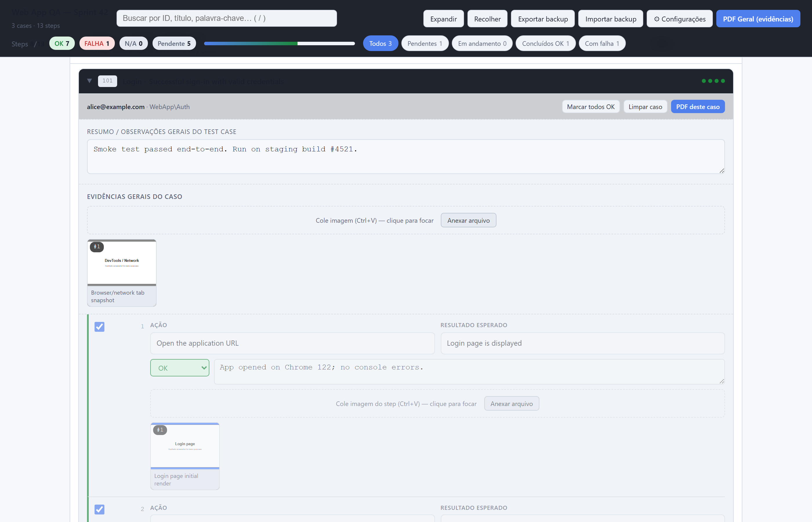812x522 pixels.
Task: Edit the Login page is displayed field
Action: tap(583, 343)
